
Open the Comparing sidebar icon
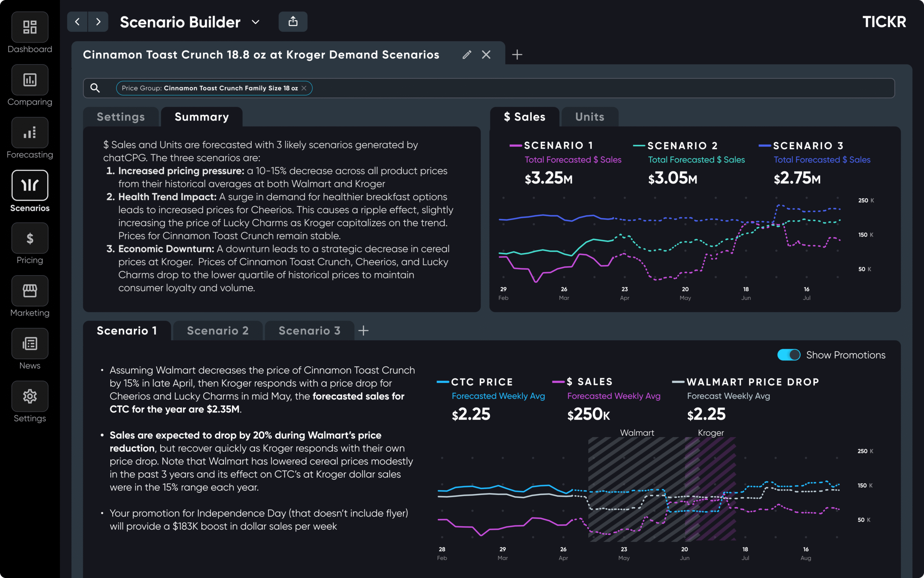pyautogui.click(x=30, y=80)
